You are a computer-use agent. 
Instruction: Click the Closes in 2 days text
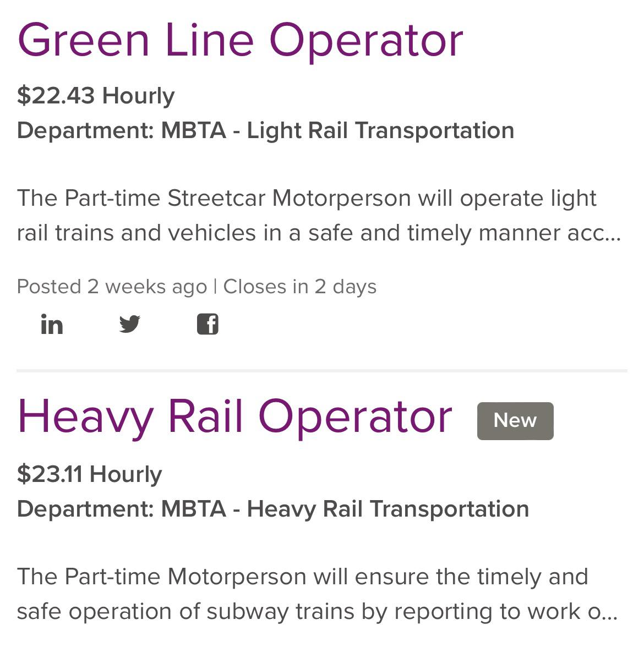[300, 287]
